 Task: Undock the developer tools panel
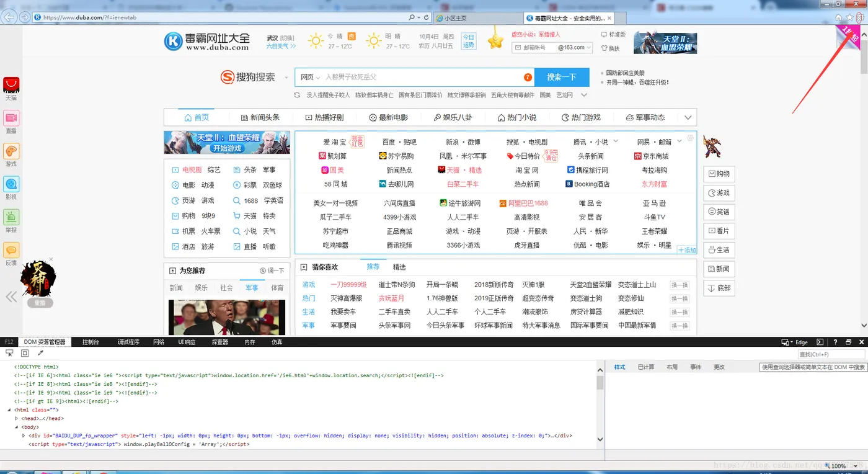click(x=848, y=342)
